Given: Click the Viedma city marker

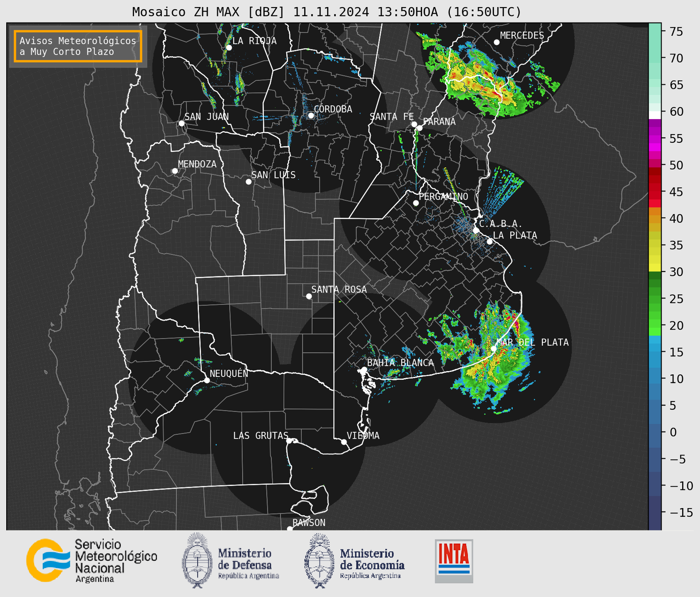Looking at the screenshot, I should (x=344, y=442).
